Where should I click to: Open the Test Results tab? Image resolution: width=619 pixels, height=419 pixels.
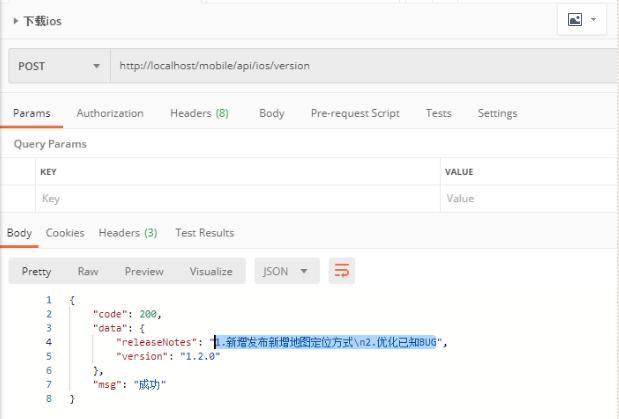coord(205,233)
